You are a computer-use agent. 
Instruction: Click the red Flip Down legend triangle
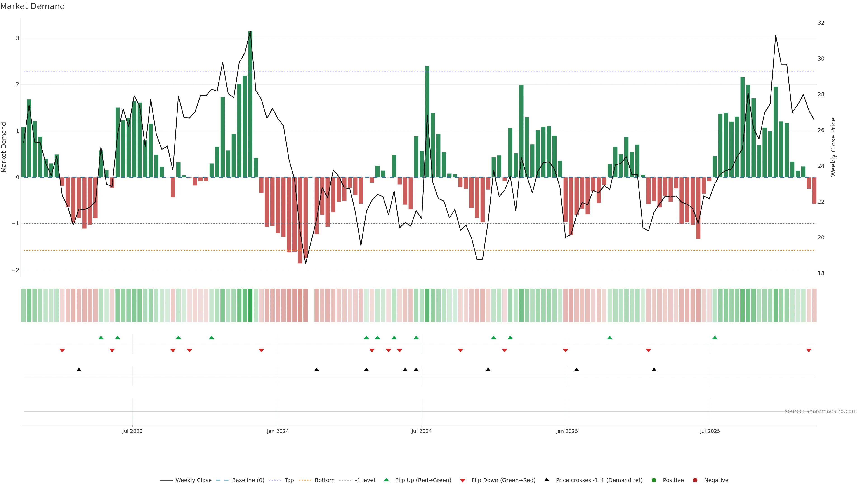pyautogui.click(x=462, y=480)
